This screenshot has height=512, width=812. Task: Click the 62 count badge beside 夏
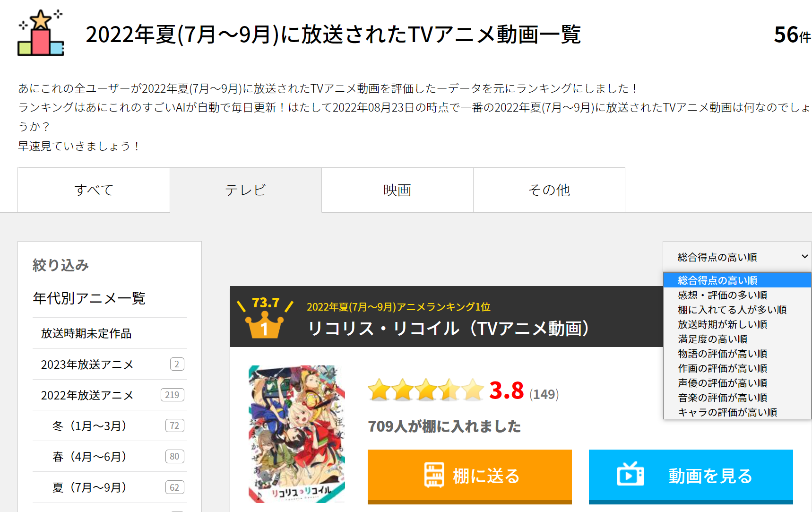click(174, 487)
